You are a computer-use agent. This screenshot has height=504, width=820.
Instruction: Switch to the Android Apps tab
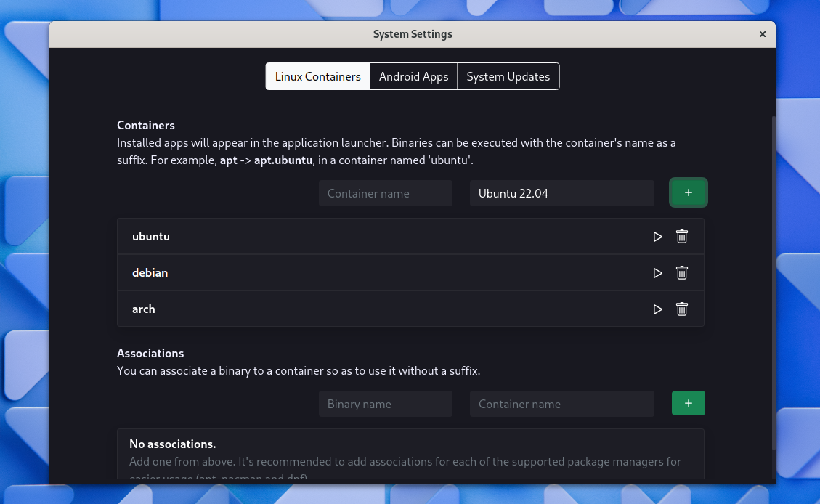click(414, 76)
